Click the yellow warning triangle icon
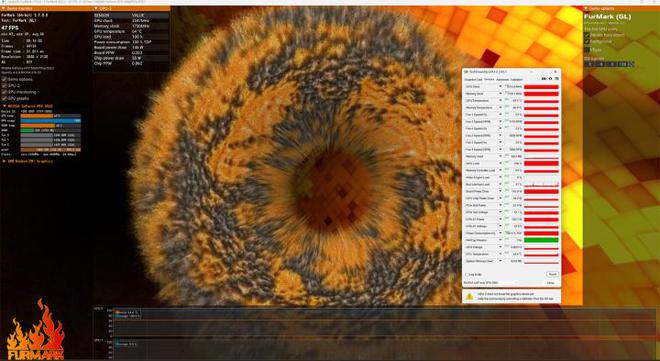Viewport: 660px width, 361px height. coord(469,296)
